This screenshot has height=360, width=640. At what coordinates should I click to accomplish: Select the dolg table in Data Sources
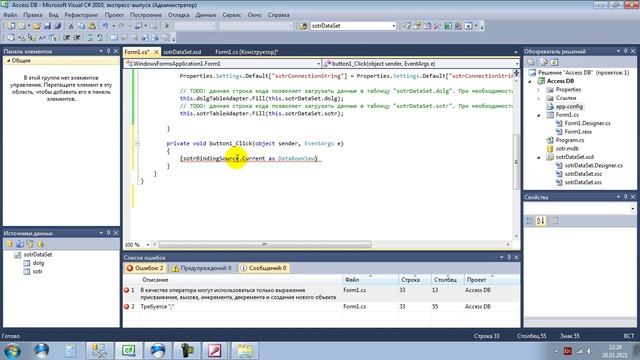[x=38, y=263]
